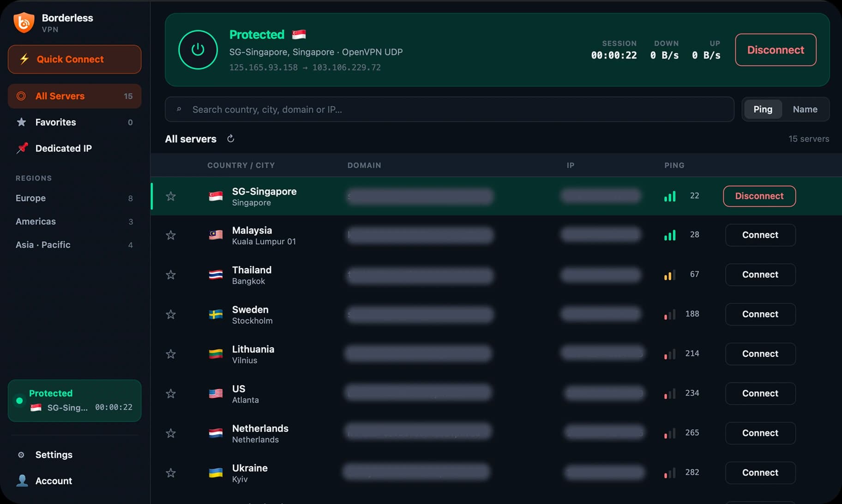Connect to Ukraine Kyiv
The image size is (842, 504).
click(x=760, y=473)
